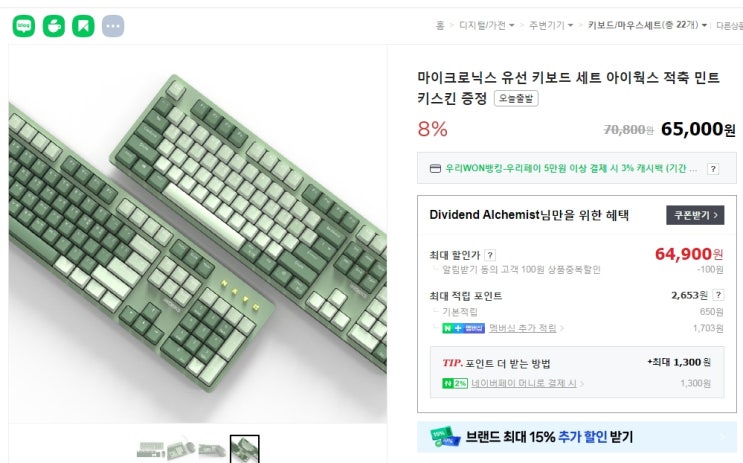Open help icon beside 최대 적립 포인트 amount
This screenshot has width=743, height=463.
(718, 295)
